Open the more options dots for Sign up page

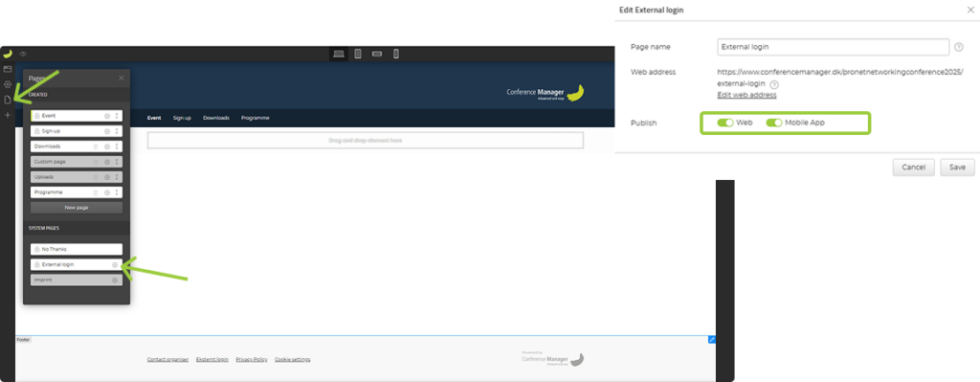coord(117,131)
